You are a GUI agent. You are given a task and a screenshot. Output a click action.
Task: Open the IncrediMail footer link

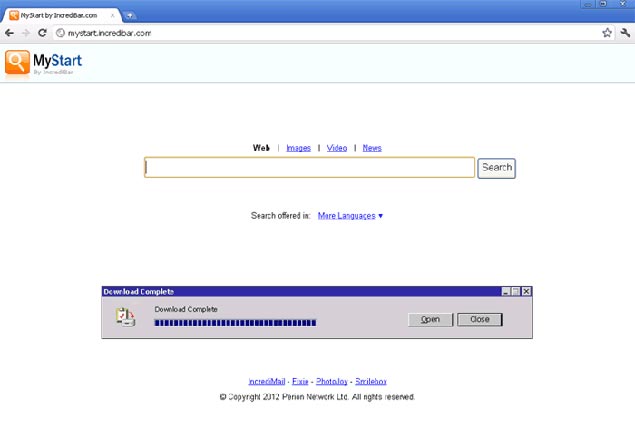(267, 381)
